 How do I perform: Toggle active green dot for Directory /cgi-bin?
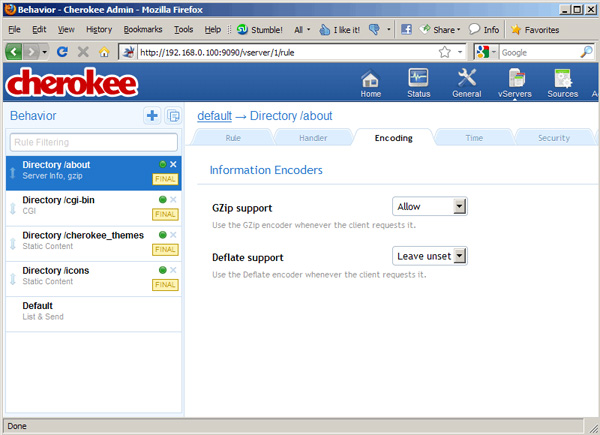(x=163, y=199)
